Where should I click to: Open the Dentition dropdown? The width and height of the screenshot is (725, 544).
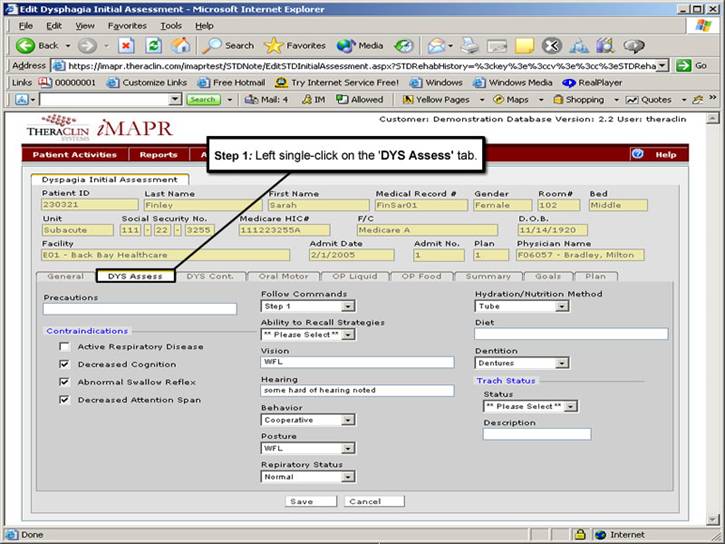click(x=522, y=363)
